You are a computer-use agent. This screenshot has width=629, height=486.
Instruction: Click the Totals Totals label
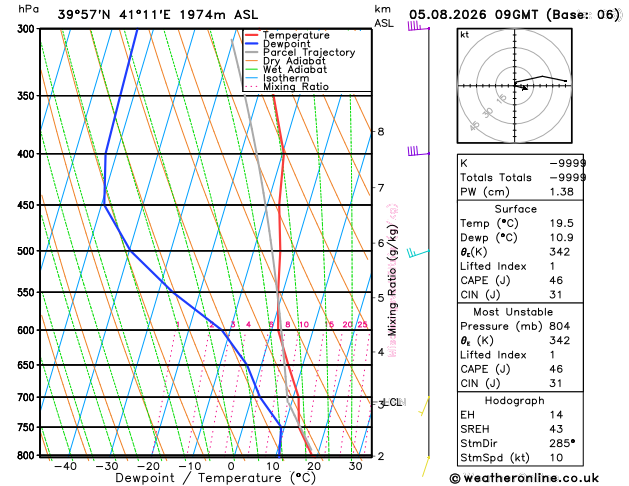coord(496,178)
